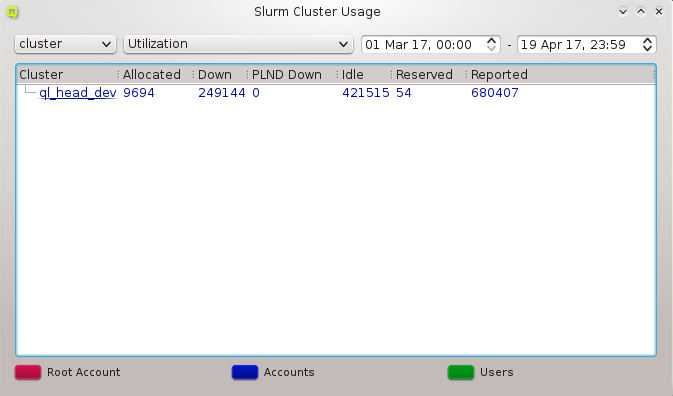Sort by the PLND Down column header
Viewport: 673px width, 396px height.
tap(294, 75)
